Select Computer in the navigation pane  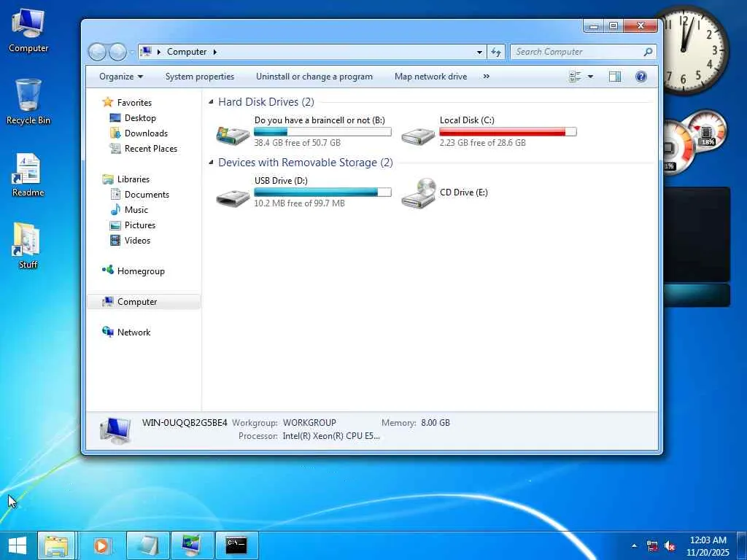pos(144,301)
